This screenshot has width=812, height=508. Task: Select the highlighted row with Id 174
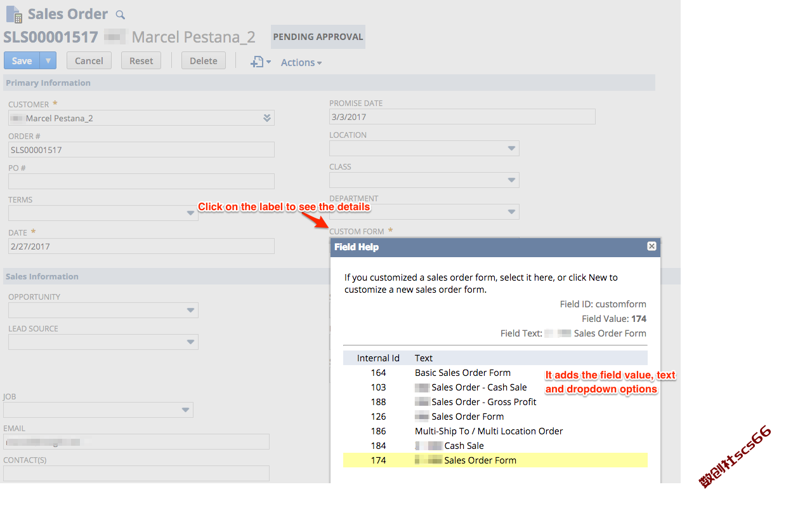coord(495,460)
